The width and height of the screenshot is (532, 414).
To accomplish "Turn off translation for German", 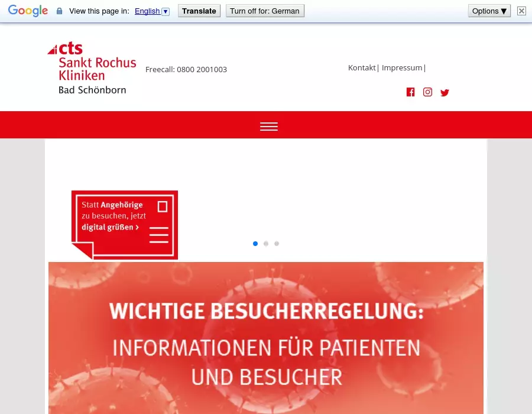I will point(265,11).
